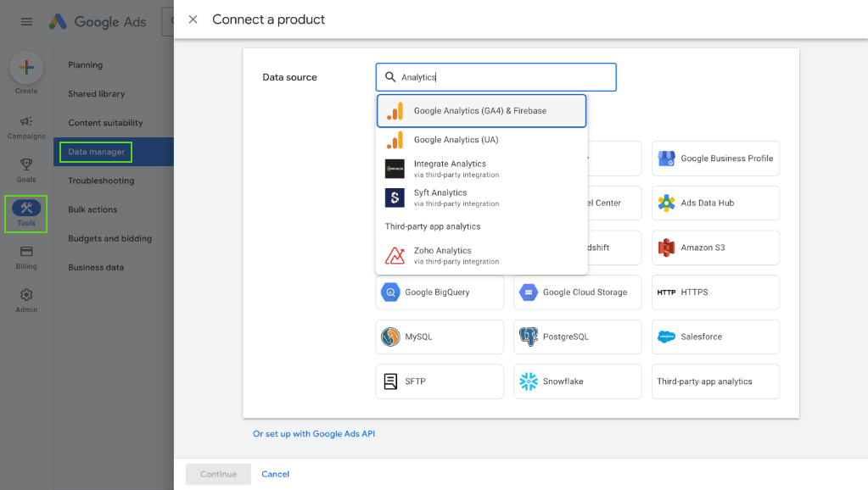Open Content suitability menu item
The height and width of the screenshot is (490, 868).
[105, 123]
